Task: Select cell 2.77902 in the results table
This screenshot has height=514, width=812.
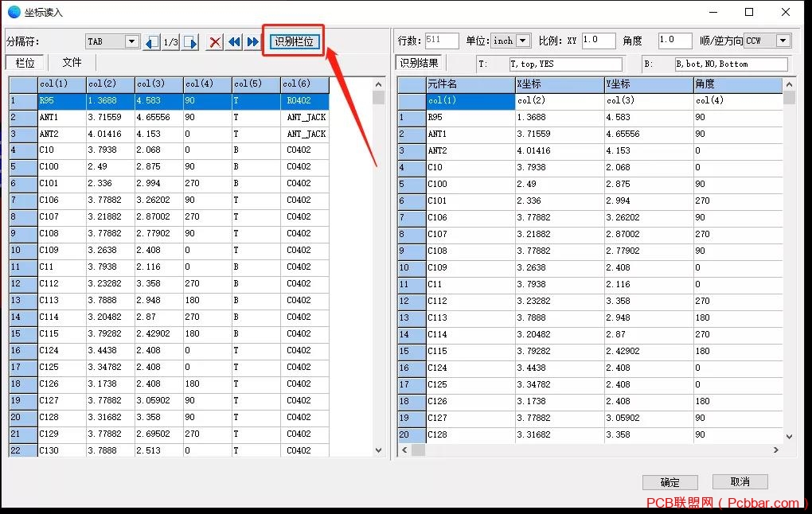Action: 649,251
